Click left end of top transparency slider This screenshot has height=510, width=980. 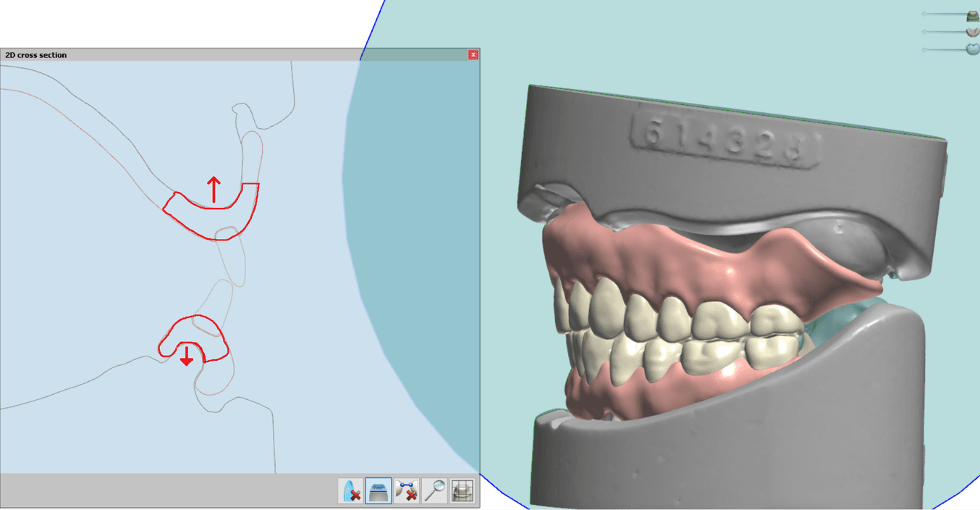tap(925, 14)
